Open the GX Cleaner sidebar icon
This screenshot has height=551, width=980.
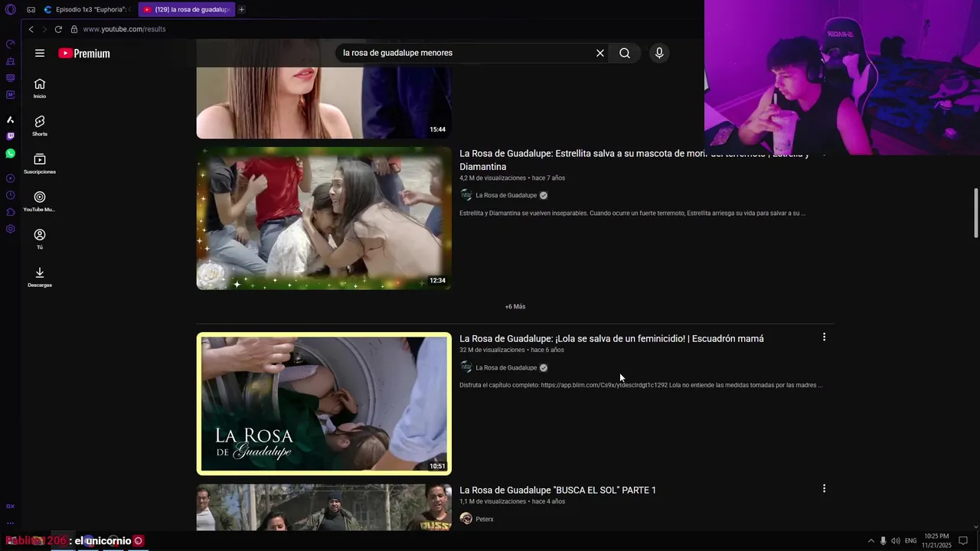[10, 61]
